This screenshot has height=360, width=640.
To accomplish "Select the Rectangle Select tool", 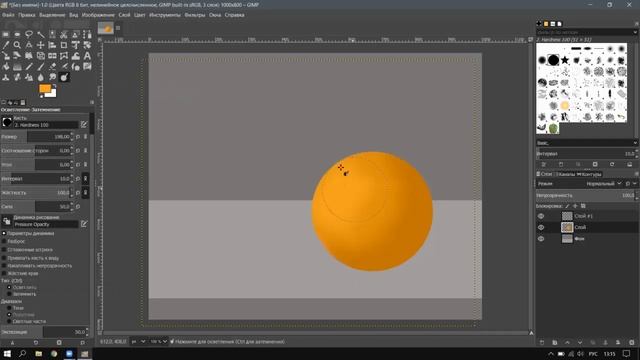I will click(6, 34).
